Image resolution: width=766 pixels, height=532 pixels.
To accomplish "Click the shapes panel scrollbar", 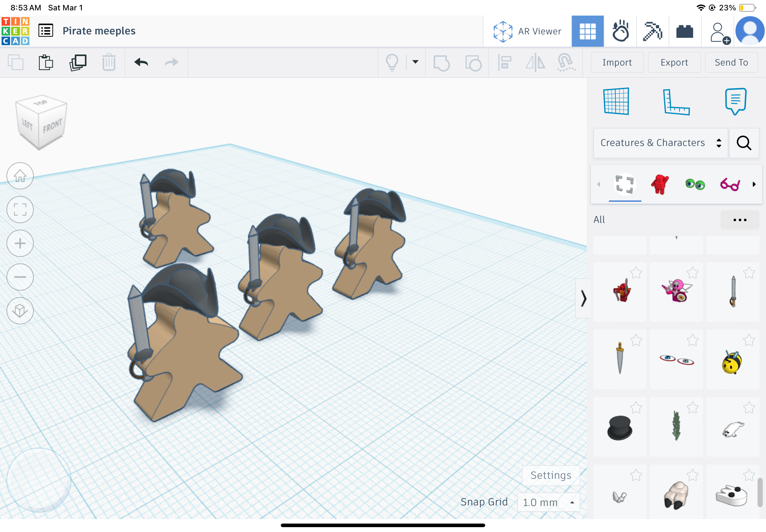I will pyautogui.click(x=760, y=492).
